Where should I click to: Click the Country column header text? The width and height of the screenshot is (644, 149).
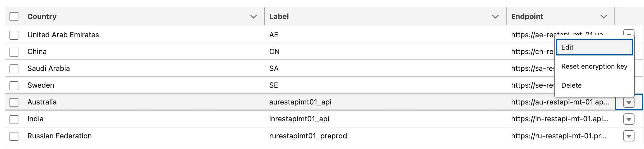click(x=42, y=17)
